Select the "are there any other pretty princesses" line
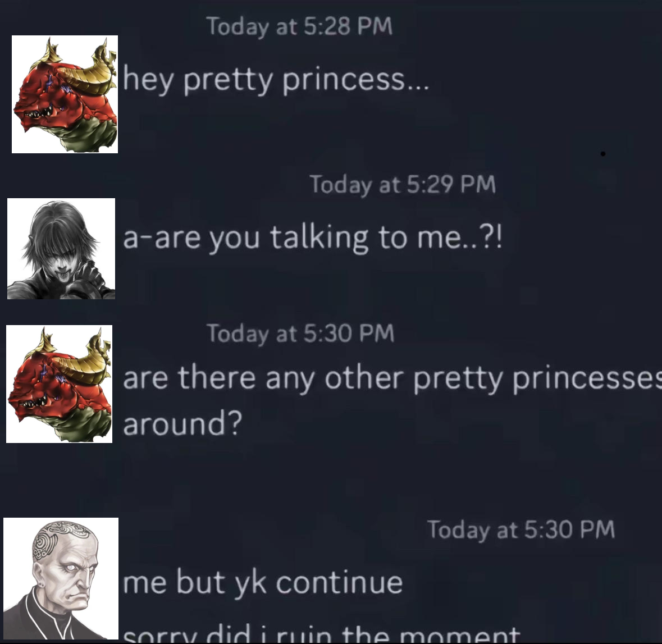The width and height of the screenshot is (662, 644). point(392,379)
